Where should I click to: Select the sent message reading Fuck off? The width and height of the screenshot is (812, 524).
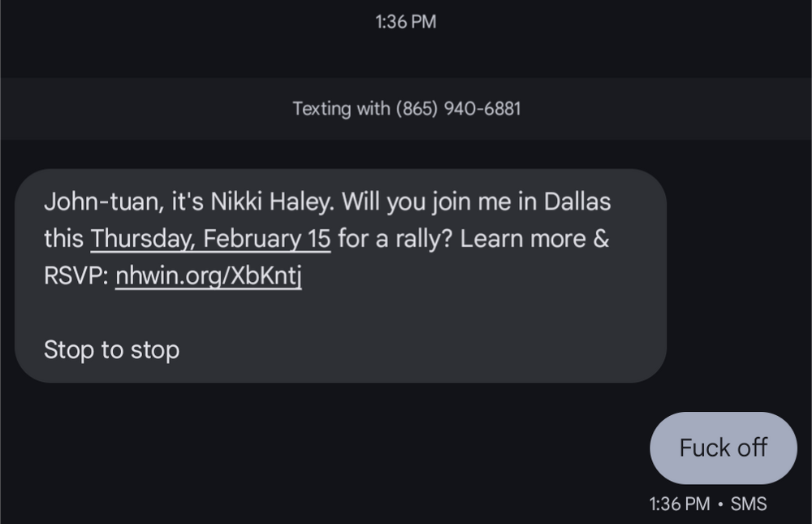(722, 448)
